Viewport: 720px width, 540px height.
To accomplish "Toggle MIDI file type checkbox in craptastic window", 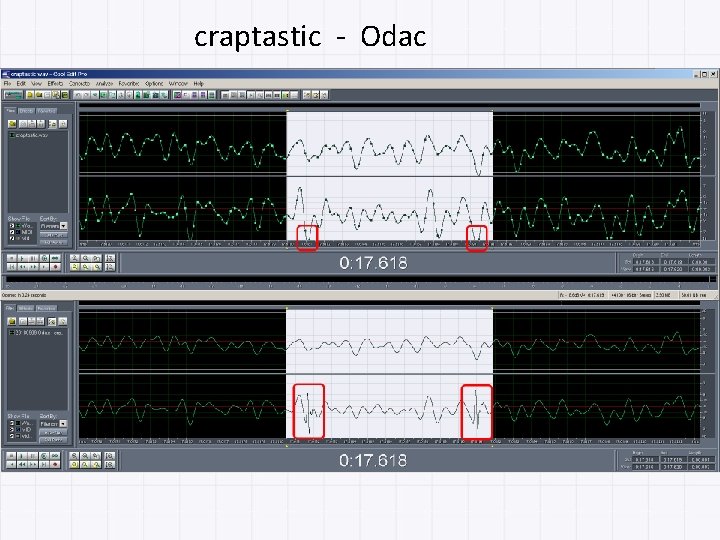I will click(x=12, y=232).
